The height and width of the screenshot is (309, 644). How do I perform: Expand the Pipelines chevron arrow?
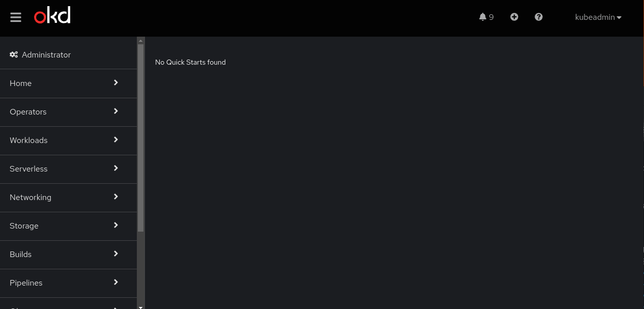[116, 282]
